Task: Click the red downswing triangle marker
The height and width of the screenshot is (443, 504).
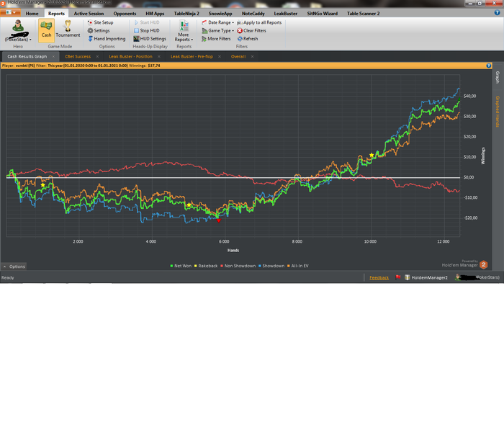Action: 219,220
